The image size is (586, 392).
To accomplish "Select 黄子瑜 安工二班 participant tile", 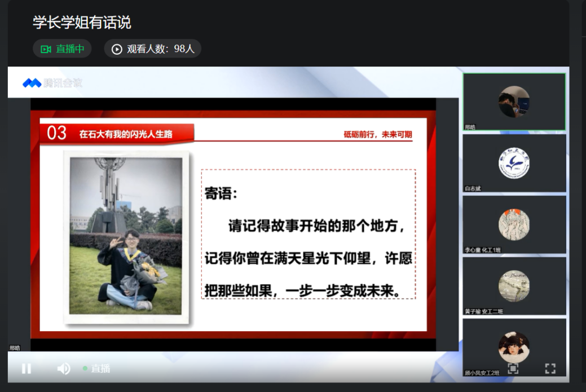I will click(514, 286).
